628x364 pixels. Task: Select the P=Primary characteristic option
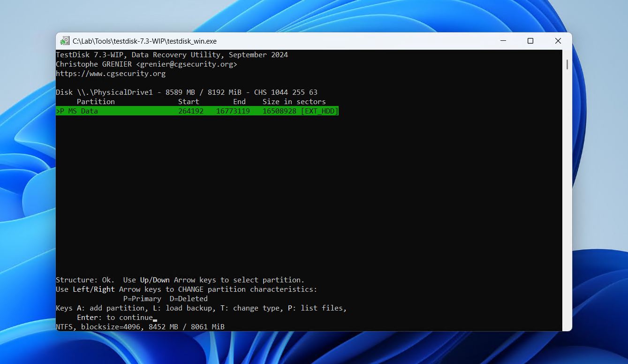143,298
